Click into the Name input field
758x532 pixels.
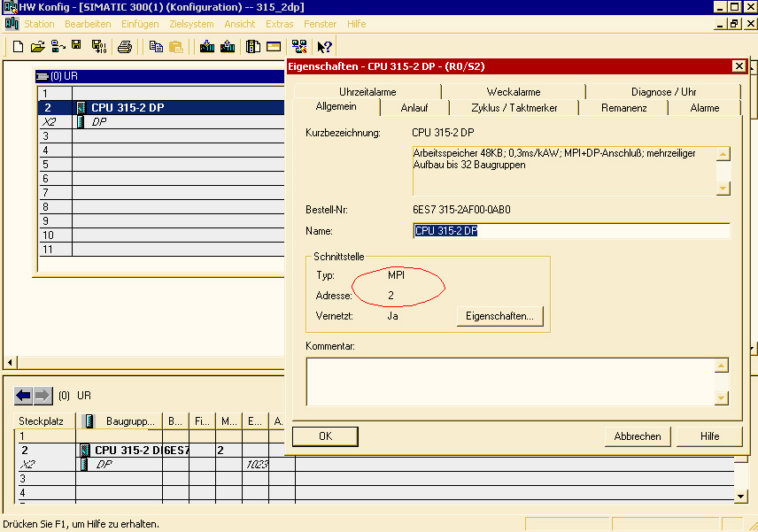[571, 231]
